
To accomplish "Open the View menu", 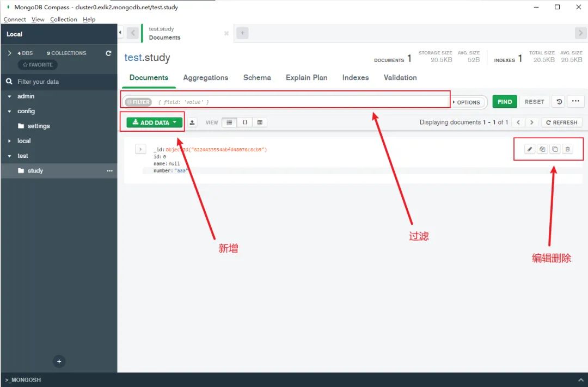I will 38,20.
